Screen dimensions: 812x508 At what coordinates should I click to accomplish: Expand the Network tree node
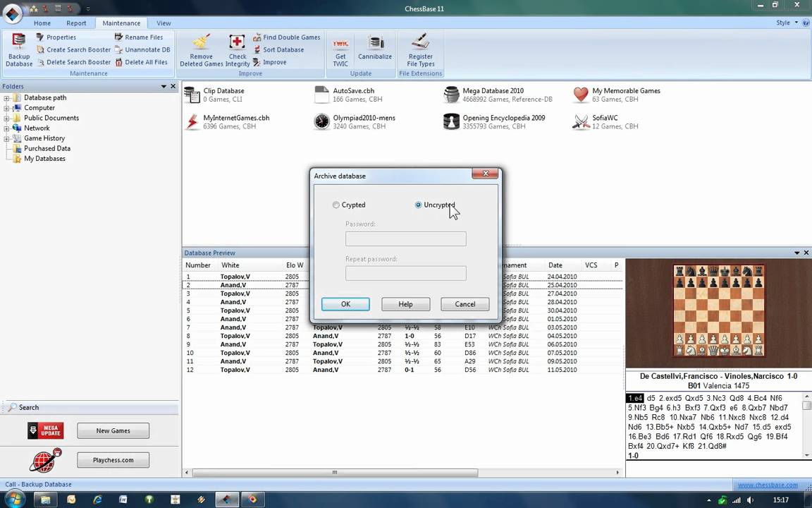coord(7,128)
